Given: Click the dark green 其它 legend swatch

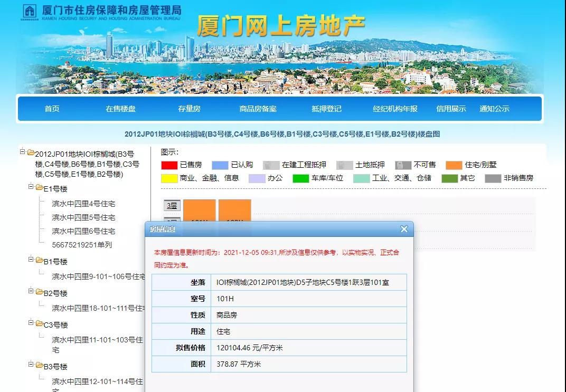Looking at the screenshot, I should tap(450, 178).
